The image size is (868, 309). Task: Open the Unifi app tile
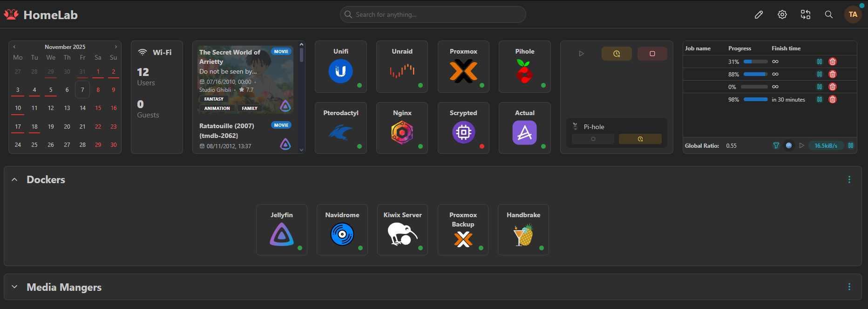341,67
